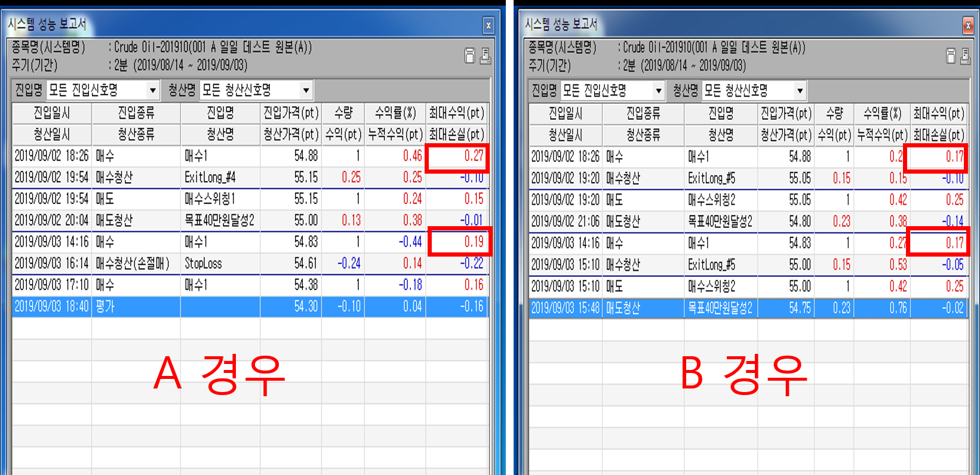Close the left 시스템 성능 보고서 window

[x=488, y=25]
